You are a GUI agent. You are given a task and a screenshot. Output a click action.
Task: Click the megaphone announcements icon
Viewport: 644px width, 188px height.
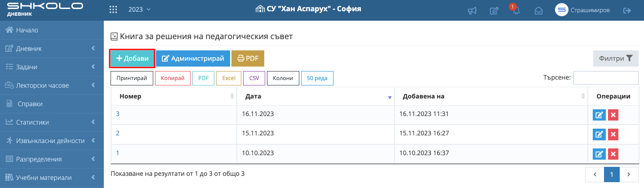click(x=472, y=10)
